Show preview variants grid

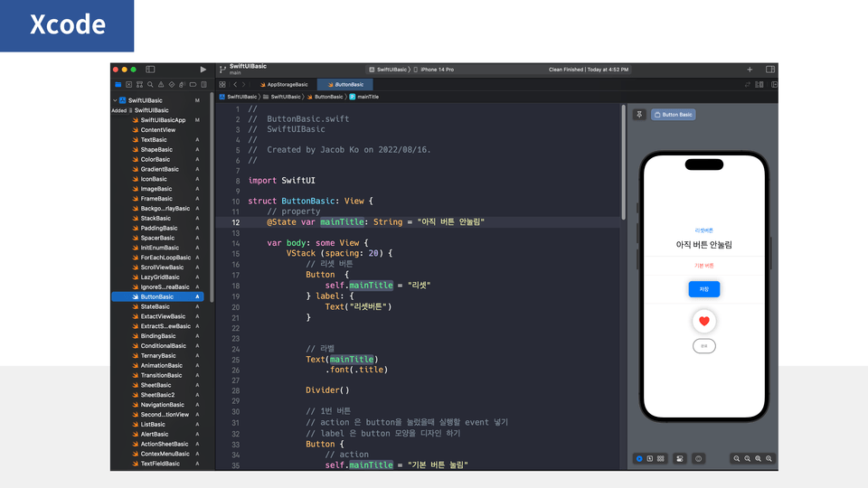pos(661,459)
